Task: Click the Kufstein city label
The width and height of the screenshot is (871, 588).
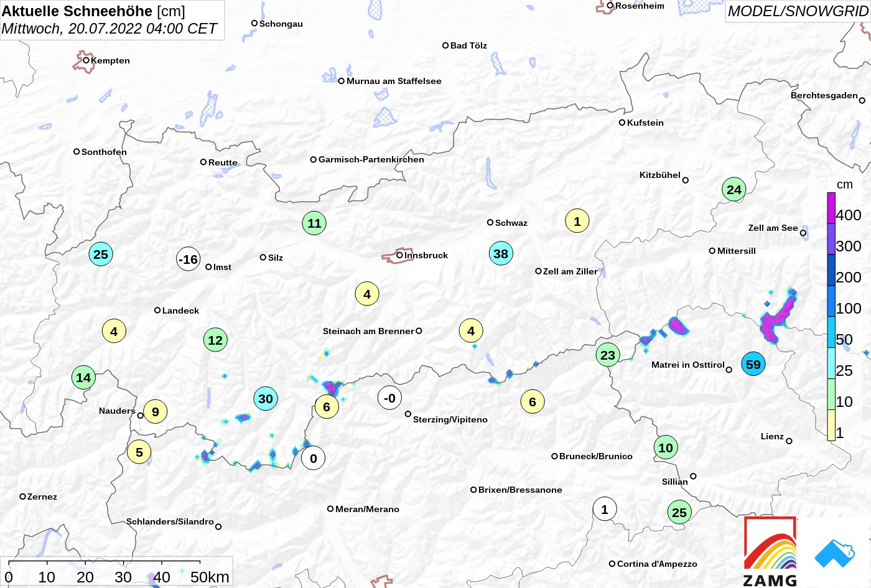Action: click(645, 123)
